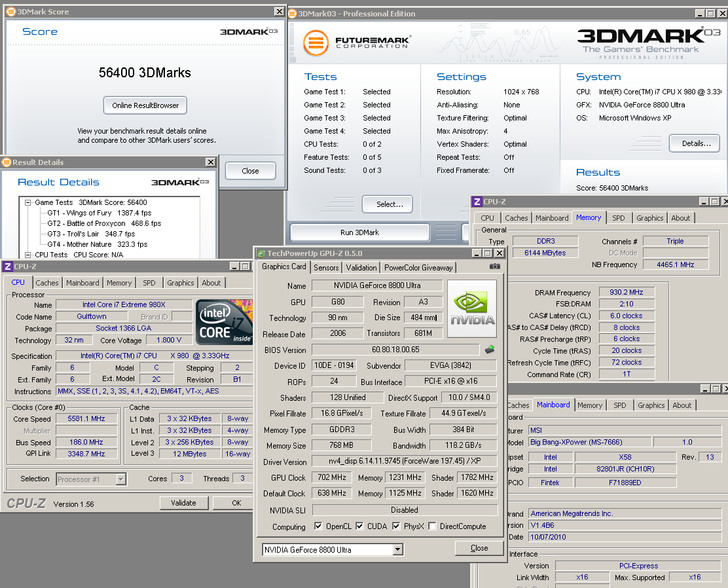Click the 56400 3DMarks score text

point(145,73)
